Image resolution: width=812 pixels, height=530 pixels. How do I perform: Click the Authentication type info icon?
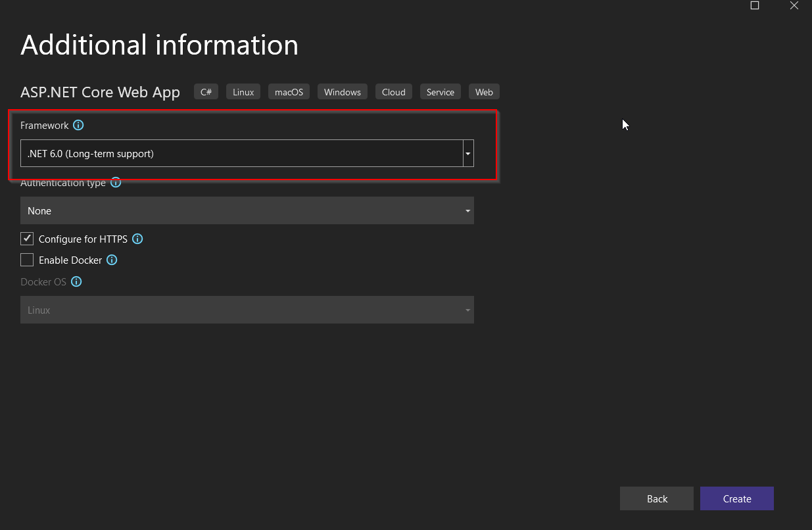(x=116, y=183)
